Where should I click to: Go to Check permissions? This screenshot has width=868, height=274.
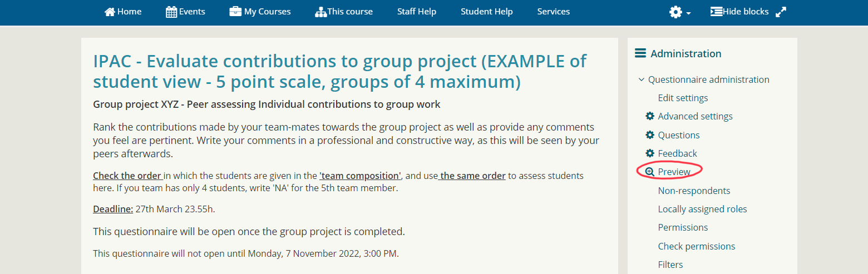[x=697, y=246]
